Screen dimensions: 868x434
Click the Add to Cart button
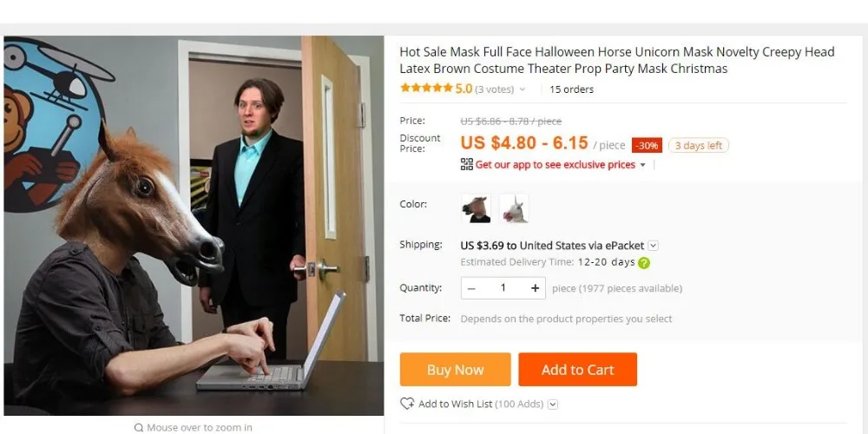pyautogui.click(x=577, y=369)
